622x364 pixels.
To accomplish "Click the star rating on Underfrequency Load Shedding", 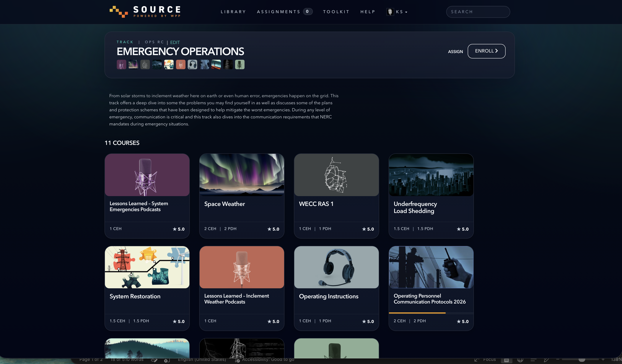I will [x=463, y=229].
